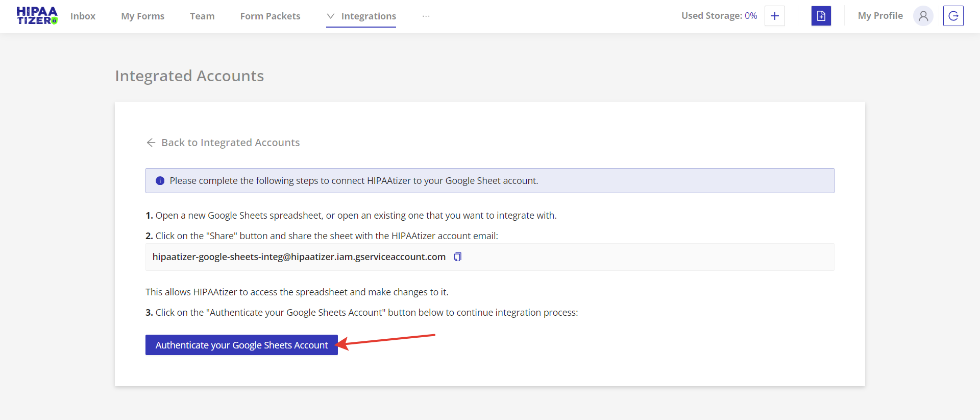Click the left arrow back icon
This screenshot has width=980, height=420.
pos(151,143)
